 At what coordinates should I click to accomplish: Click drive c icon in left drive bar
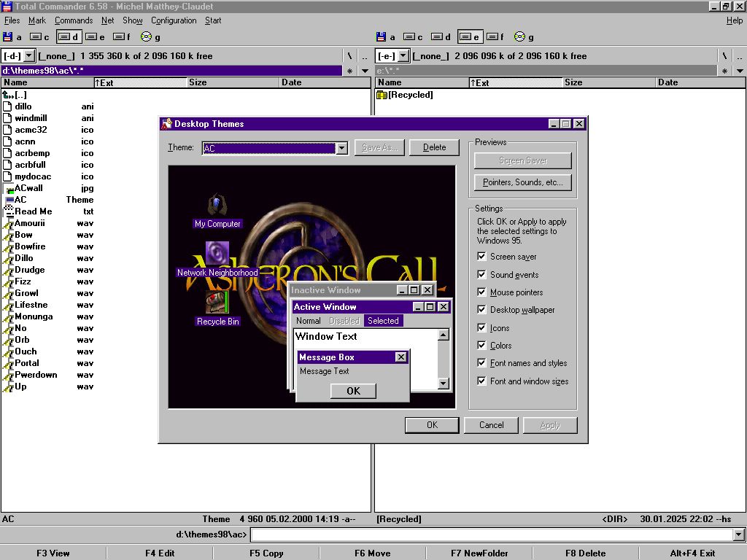click(35, 36)
